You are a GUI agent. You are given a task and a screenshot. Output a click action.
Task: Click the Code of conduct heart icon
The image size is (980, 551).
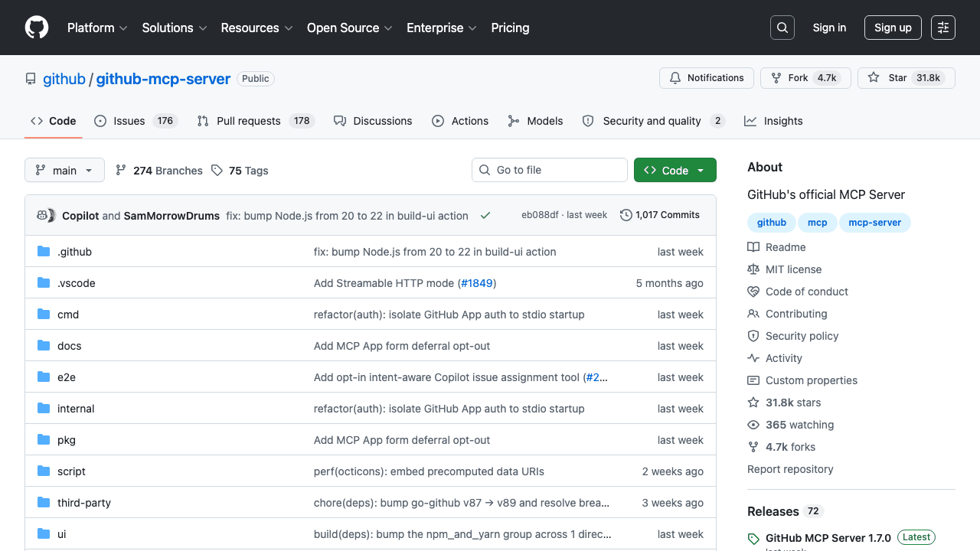tap(753, 292)
